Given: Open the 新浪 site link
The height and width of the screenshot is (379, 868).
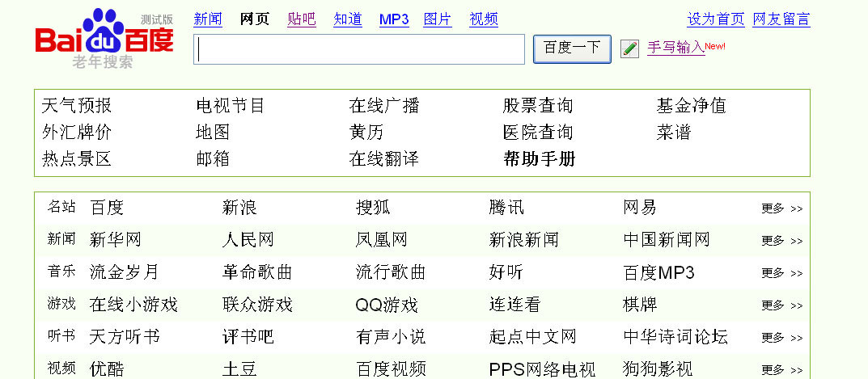Looking at the screenshot, I should pyautogui.click(x=239, y=208).
